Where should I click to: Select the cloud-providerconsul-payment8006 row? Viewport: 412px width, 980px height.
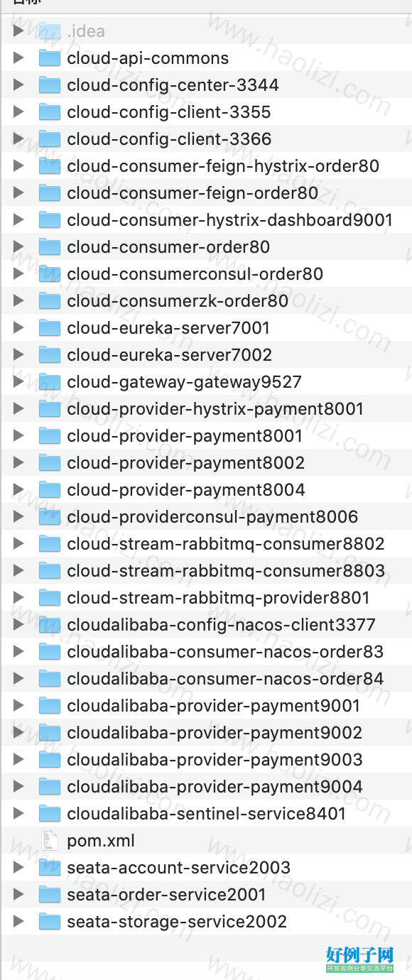206,517
